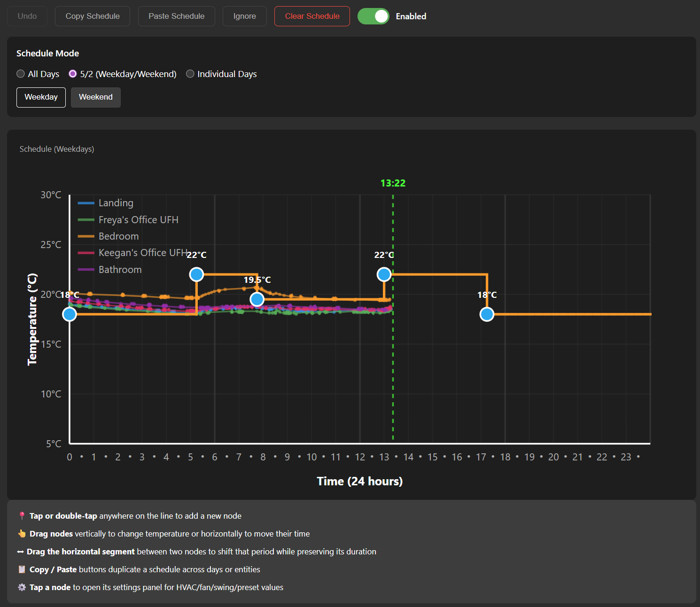Click the 22°C node near 13:00

(x=384, y=274)
